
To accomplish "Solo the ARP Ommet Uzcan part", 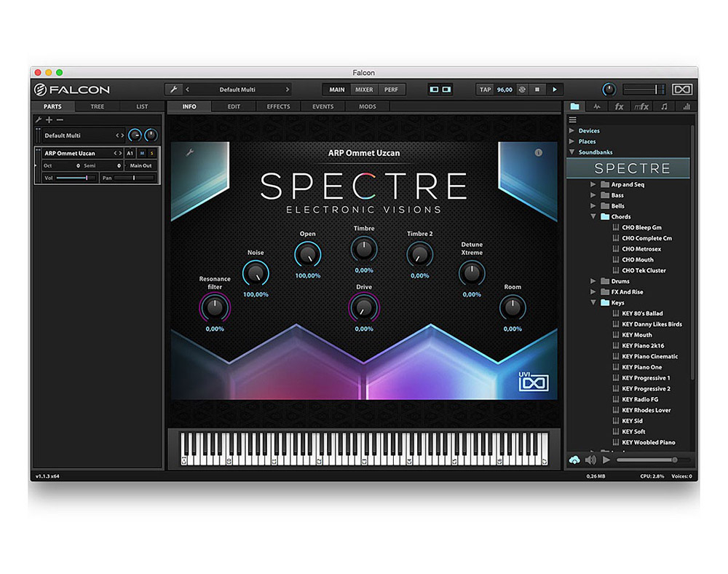I will [151, 153].
